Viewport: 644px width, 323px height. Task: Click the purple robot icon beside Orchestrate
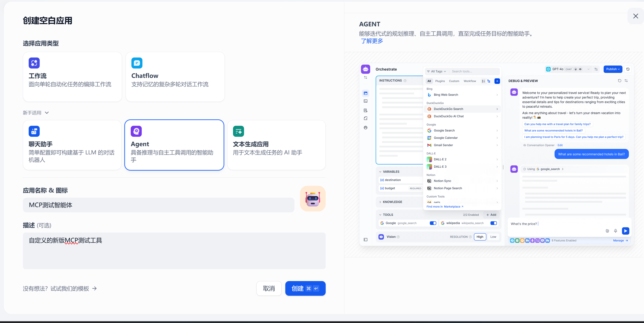(366, 69)
